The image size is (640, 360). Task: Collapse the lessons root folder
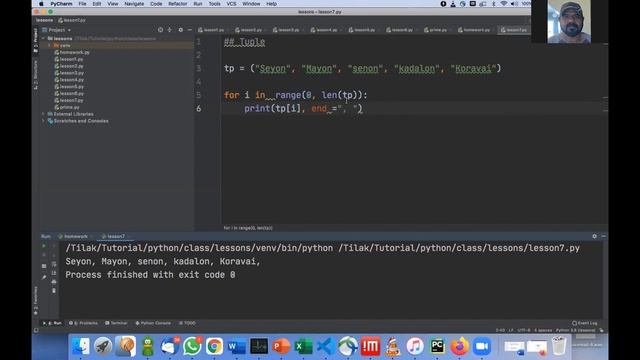coord(44,38)
